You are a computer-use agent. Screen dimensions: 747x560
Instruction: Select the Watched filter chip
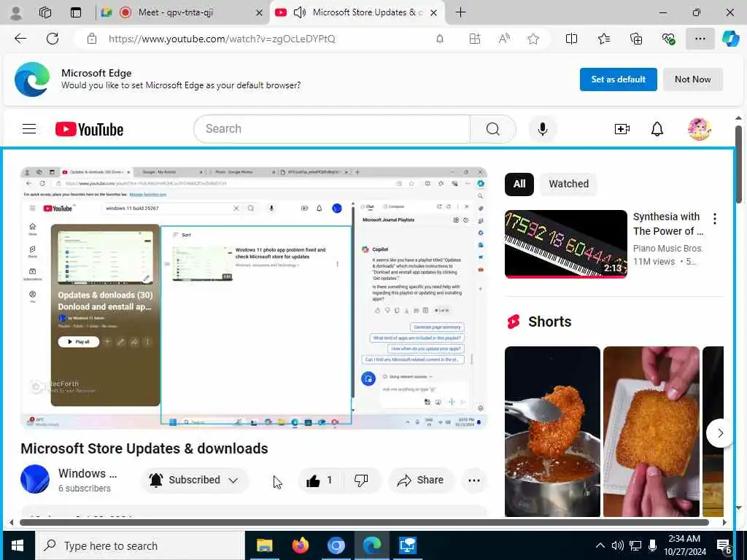pos(568,184)
